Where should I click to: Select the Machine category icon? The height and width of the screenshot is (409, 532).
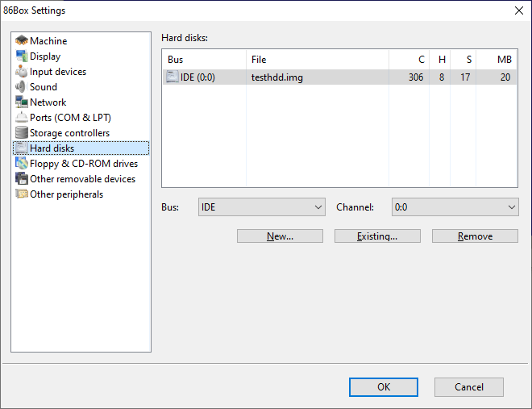tap(22, 41)
